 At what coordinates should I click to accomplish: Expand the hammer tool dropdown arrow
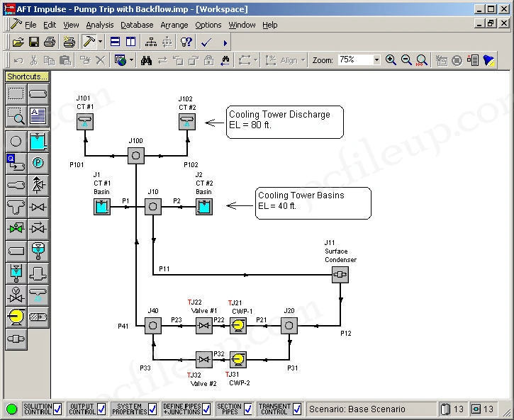coord(100,42)
